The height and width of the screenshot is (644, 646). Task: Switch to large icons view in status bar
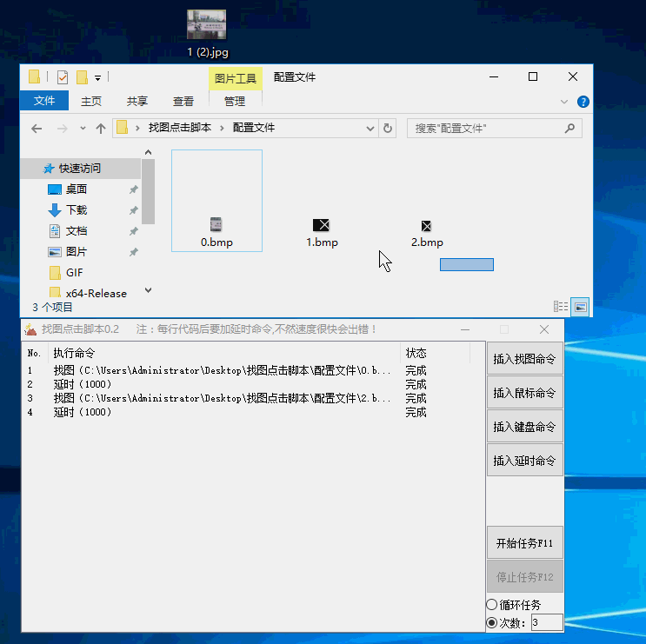[581, 307]
